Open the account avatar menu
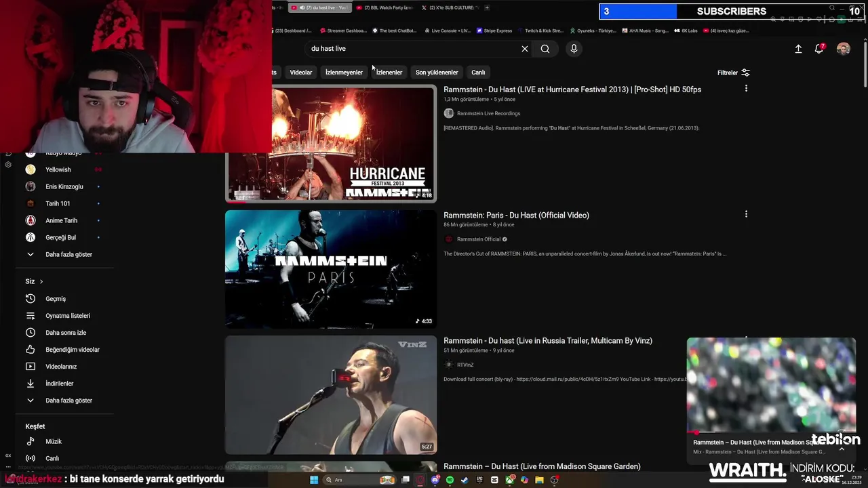 coord(844,49)
